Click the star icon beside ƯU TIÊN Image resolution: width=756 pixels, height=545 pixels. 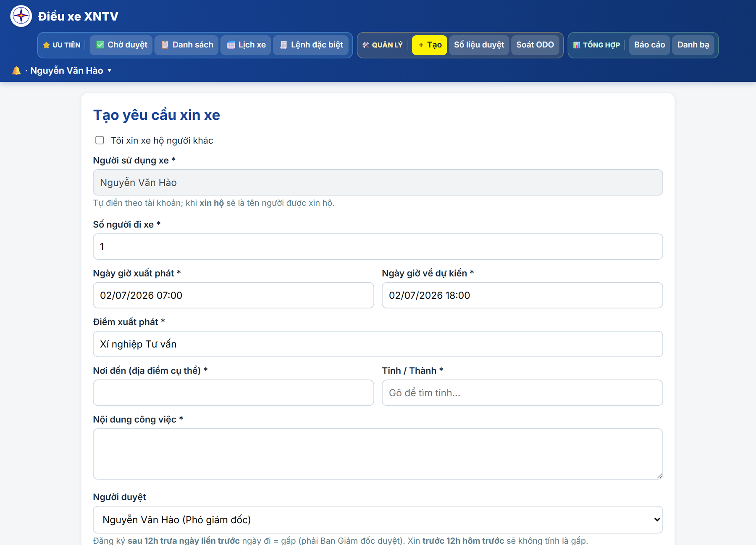46,45
